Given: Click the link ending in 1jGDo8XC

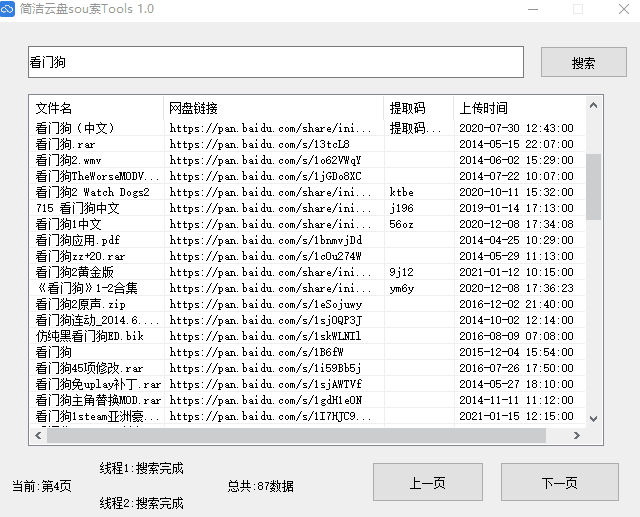Looking at the screenshot, I should [x=265, y=176].
